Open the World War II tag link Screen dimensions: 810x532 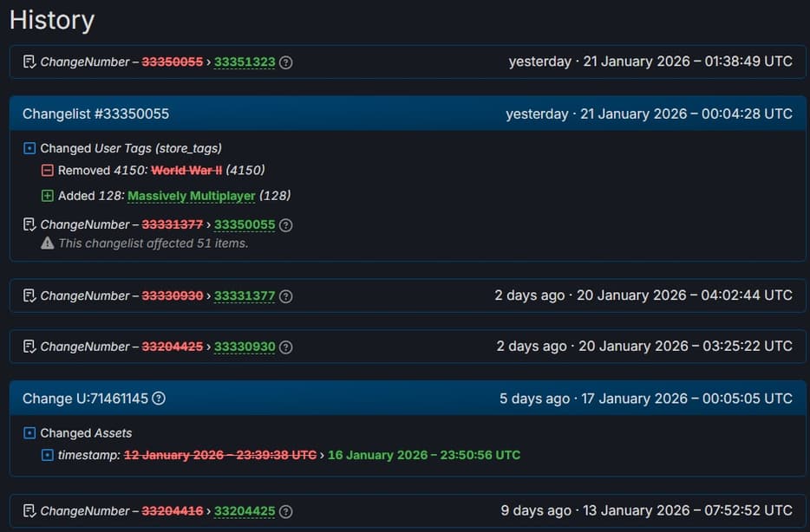click(x=186, y=171)
